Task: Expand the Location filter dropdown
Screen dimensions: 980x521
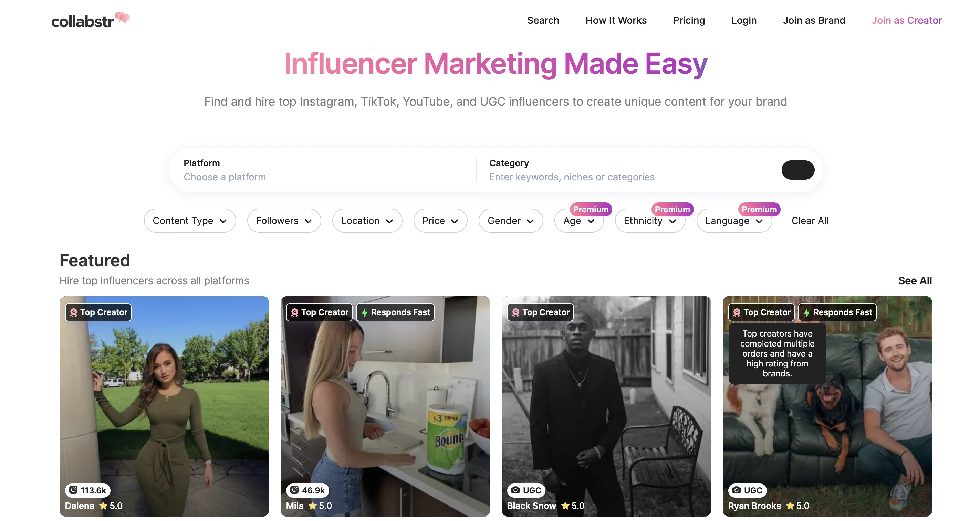Action: (x=367, y=221)
